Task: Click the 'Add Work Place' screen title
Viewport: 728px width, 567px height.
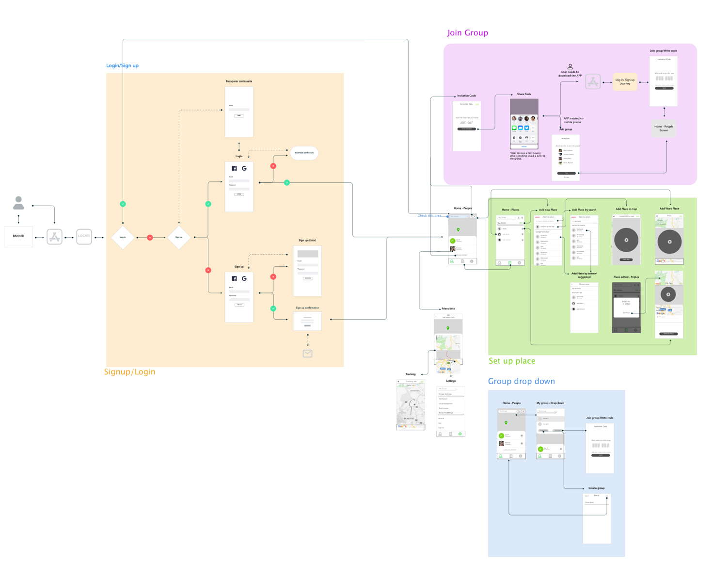Action: click(x=669, y=209)
